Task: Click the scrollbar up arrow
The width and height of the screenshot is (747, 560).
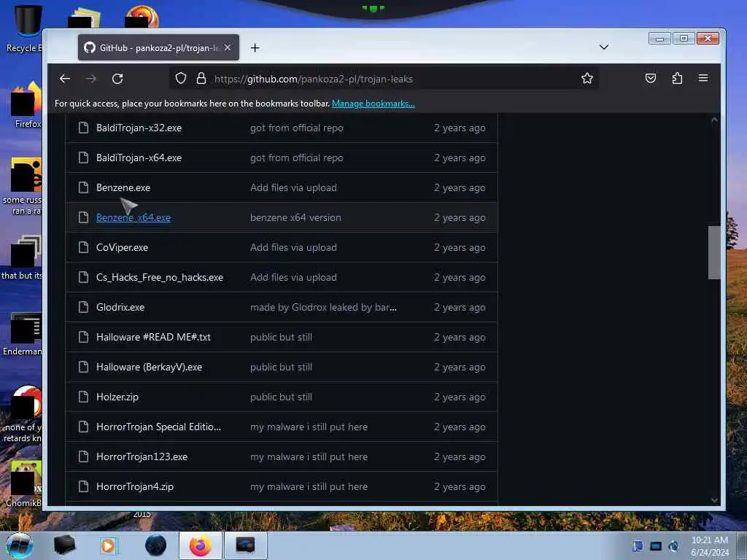Action: click(714, 120)
